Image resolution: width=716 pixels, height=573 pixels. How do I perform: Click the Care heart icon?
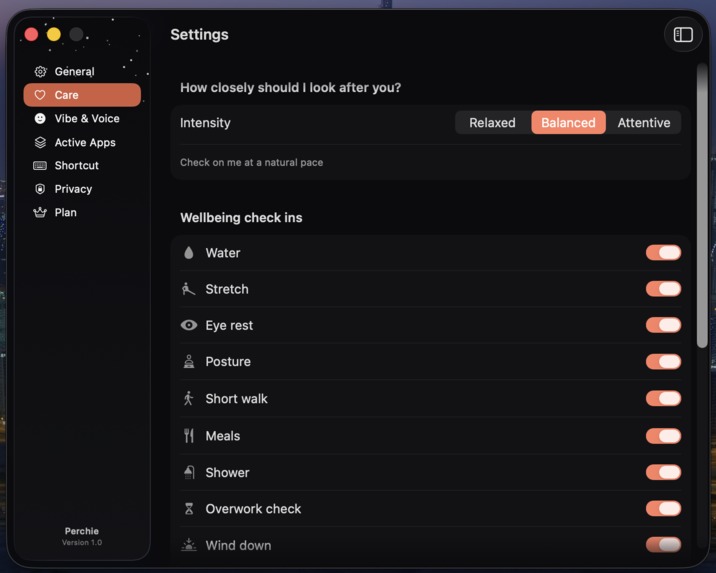(40, 95)
